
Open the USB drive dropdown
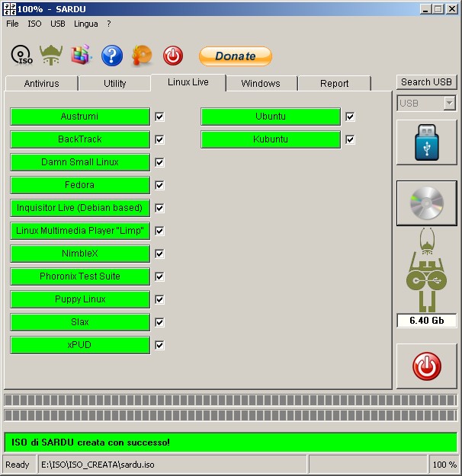coord(449,104)
